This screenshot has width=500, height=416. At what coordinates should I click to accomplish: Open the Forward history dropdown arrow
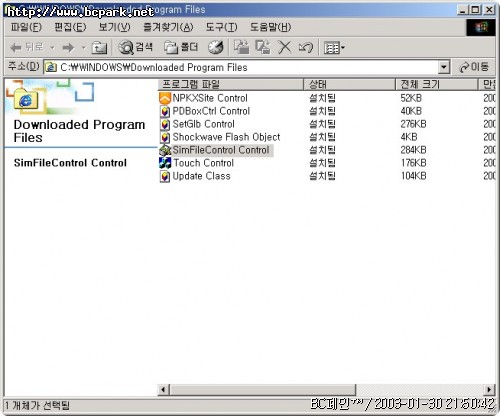pyautogui.click(x=83, y=48)
